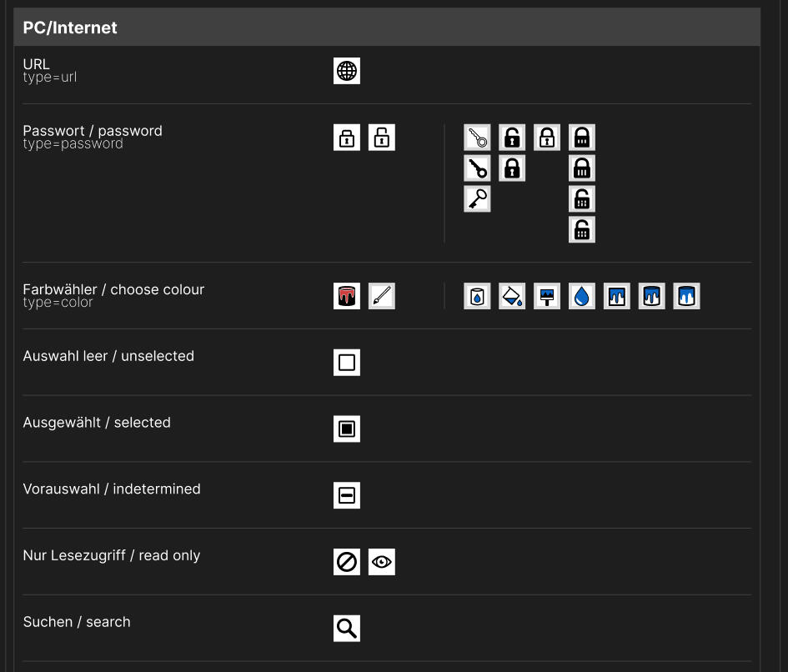
Task: Select the closed padlock password icon
Action: [x=347, y=137]
